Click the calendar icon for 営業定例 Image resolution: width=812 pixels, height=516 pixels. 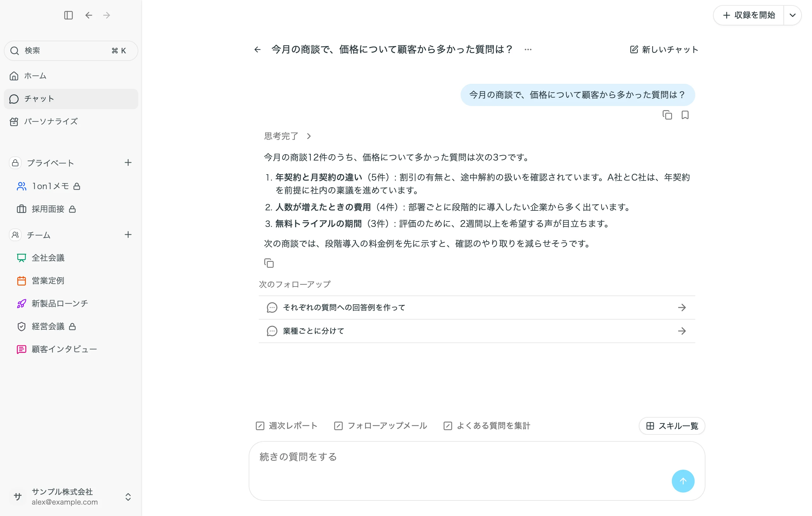tap(22, 281)
